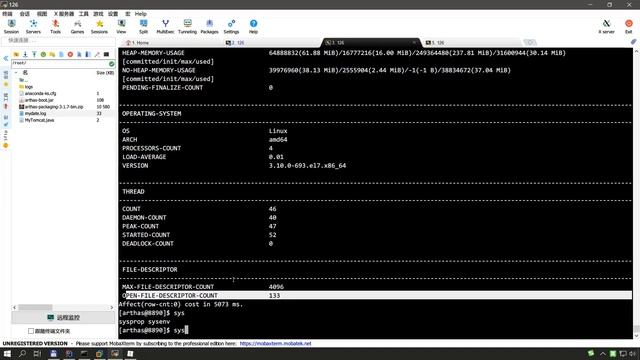Open new tab button after last tab
The height and width of the screenshot is (360, 640).
(x=529, y=42)
